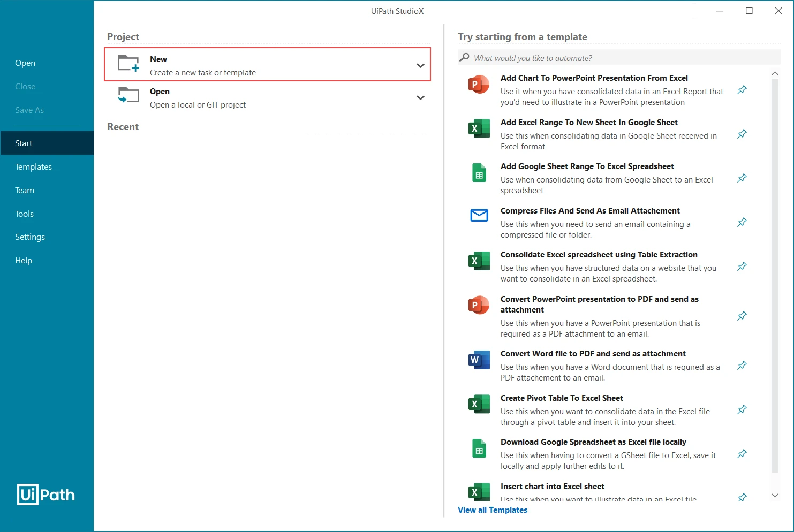Click 'Use when consolidating data from Google Sheet' description

pos(607,185)
